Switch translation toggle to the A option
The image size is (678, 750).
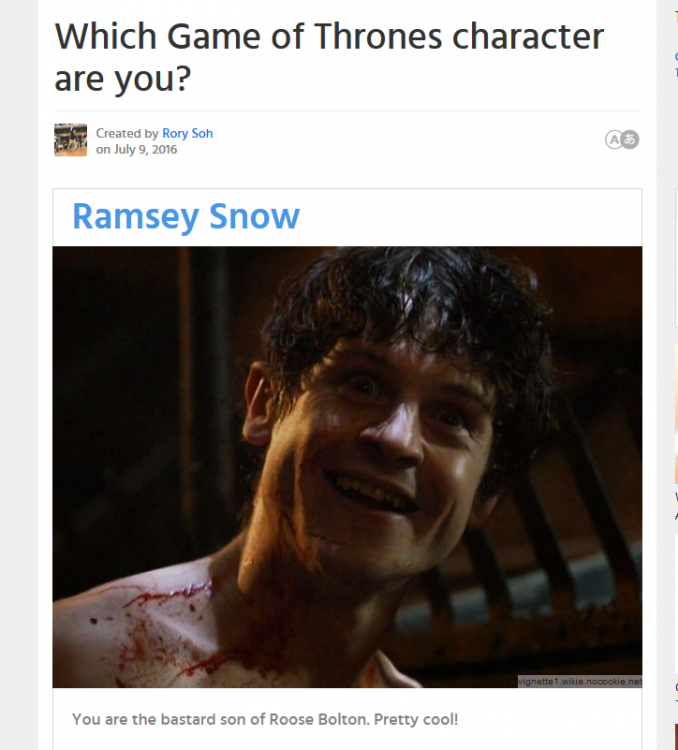click(x=614, y=140)
